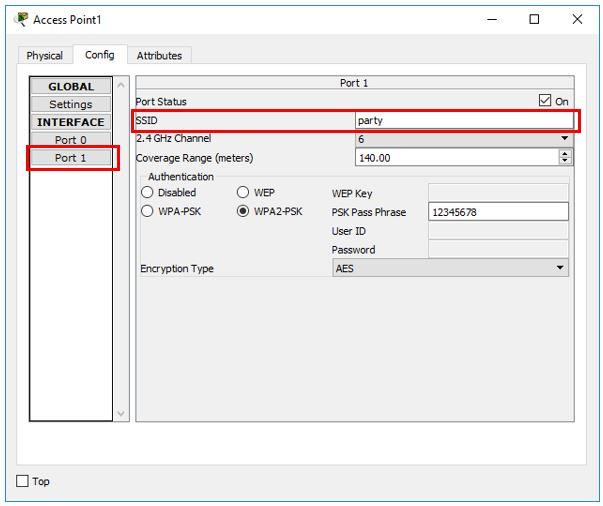Select WPA2-PSK authentication radio button

243,211
